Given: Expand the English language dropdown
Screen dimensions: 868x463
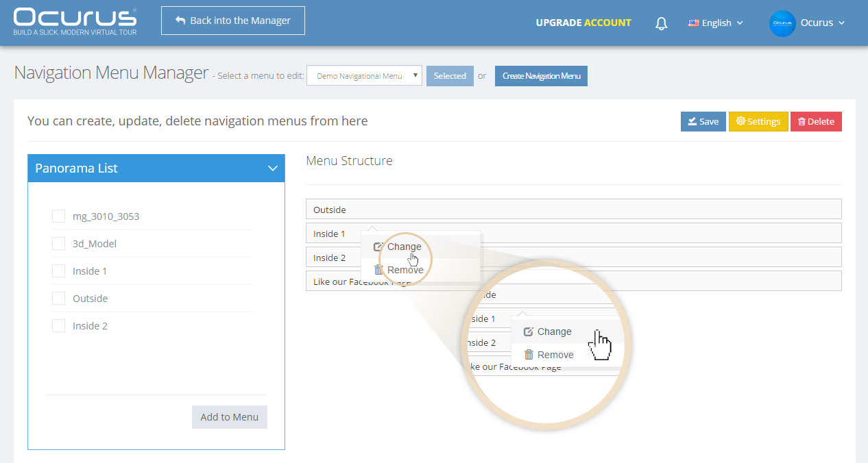Looking at the screenshot, I should click(716, 23).
